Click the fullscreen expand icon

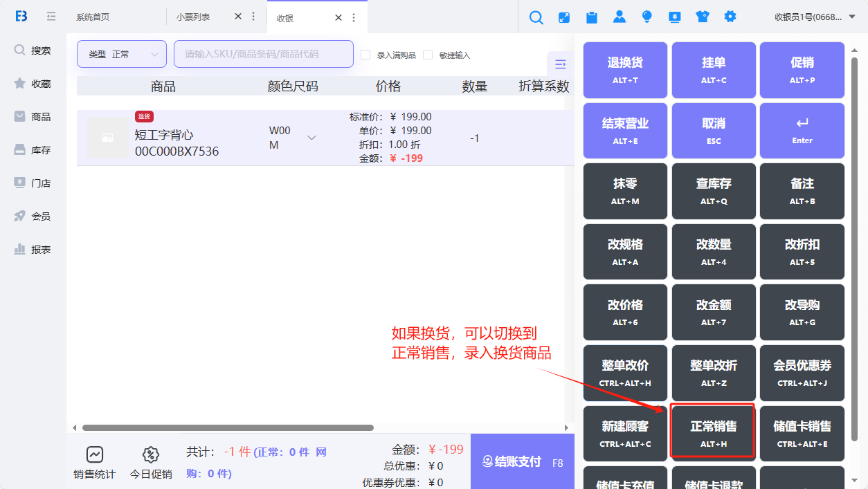pos(564,17)
